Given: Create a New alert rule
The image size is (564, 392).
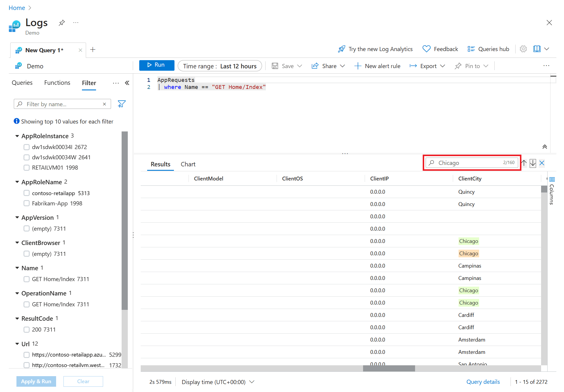Looking at the screenshot, I should coord(377,66).
